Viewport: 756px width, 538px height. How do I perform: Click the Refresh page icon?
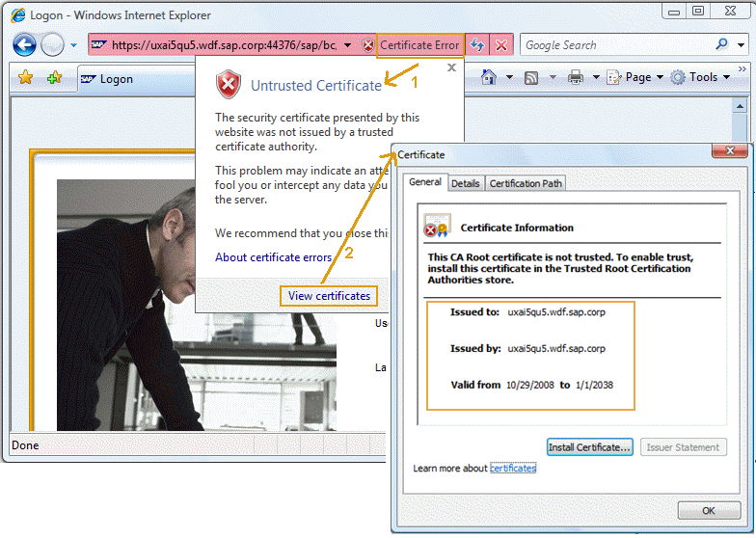477,45
